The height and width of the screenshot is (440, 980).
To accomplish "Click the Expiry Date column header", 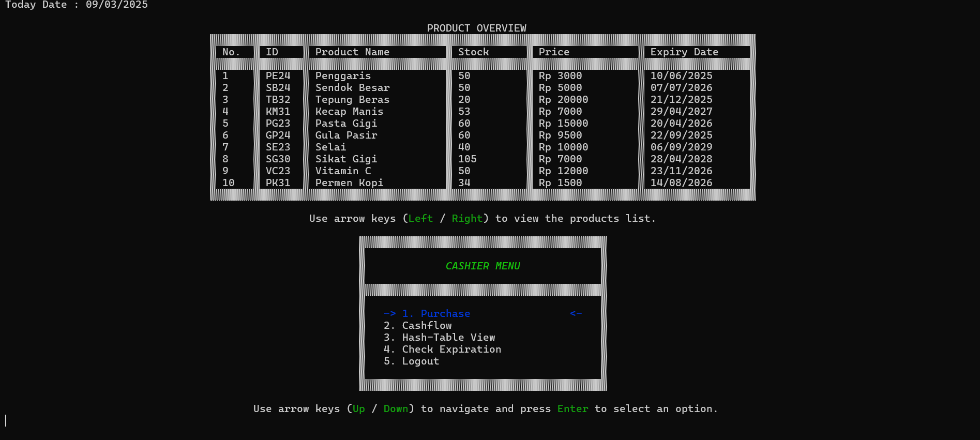I will click(x=684, y=52).
